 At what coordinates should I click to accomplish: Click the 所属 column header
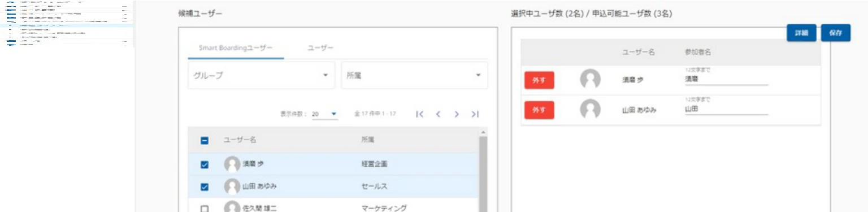pyautogui.click(x=367, y=140)
